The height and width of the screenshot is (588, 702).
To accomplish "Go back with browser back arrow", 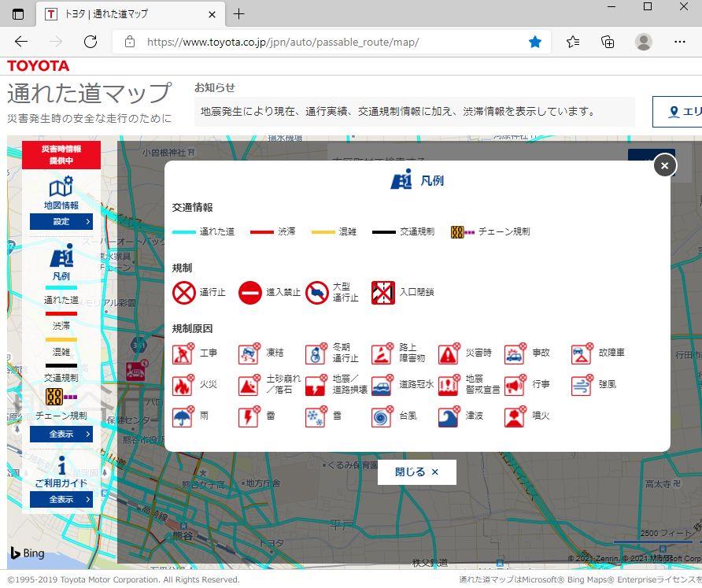I will tap(21, 42).
